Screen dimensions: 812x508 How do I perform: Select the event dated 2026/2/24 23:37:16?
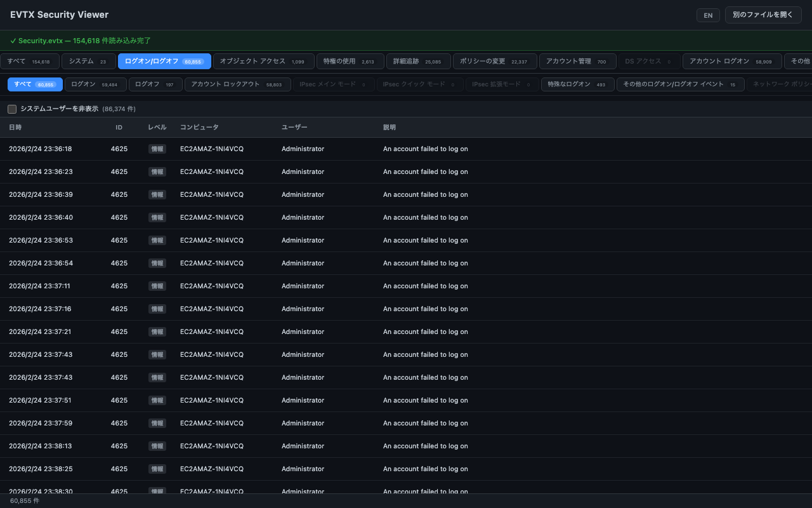(x=406, y=309)
